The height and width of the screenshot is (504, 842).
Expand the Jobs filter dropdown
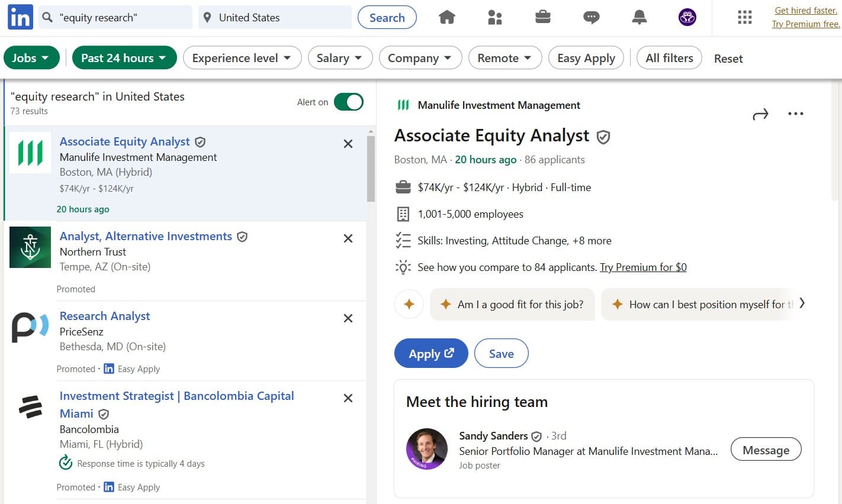pos(31,58)
